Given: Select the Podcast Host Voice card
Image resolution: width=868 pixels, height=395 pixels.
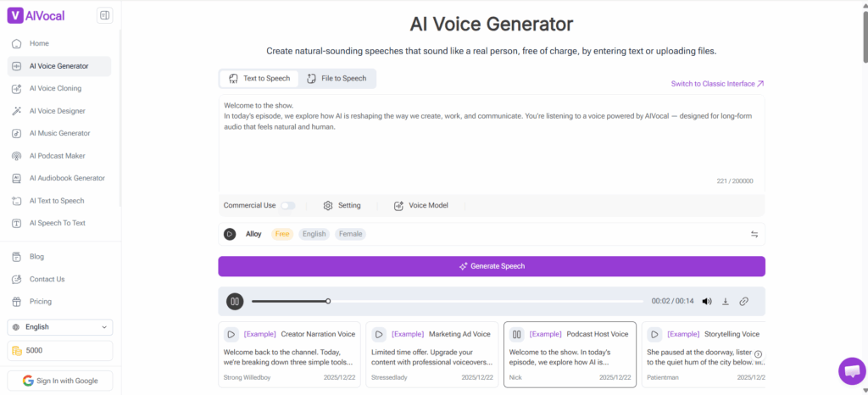Looking at the screenshot, I should [570, 354].
